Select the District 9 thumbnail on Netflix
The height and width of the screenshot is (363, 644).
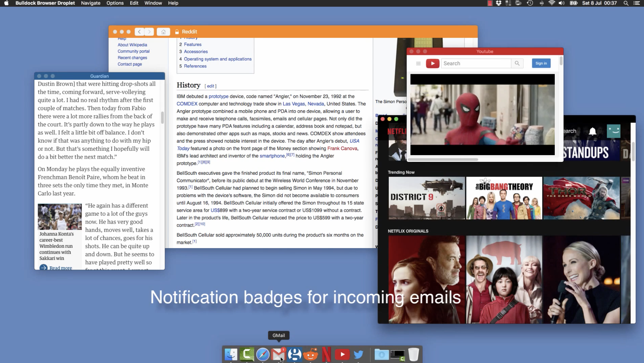coord(426,198)
